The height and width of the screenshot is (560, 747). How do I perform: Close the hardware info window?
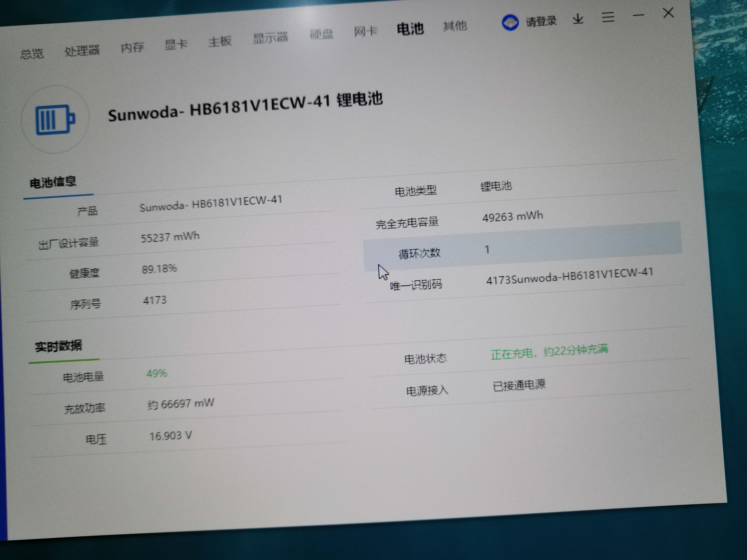pyautogui.click(x=668, y=13)
